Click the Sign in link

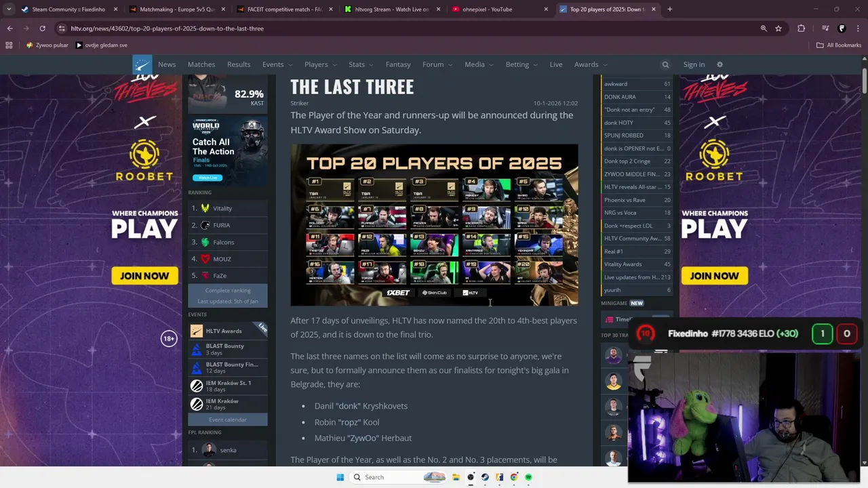pos(694,64)
